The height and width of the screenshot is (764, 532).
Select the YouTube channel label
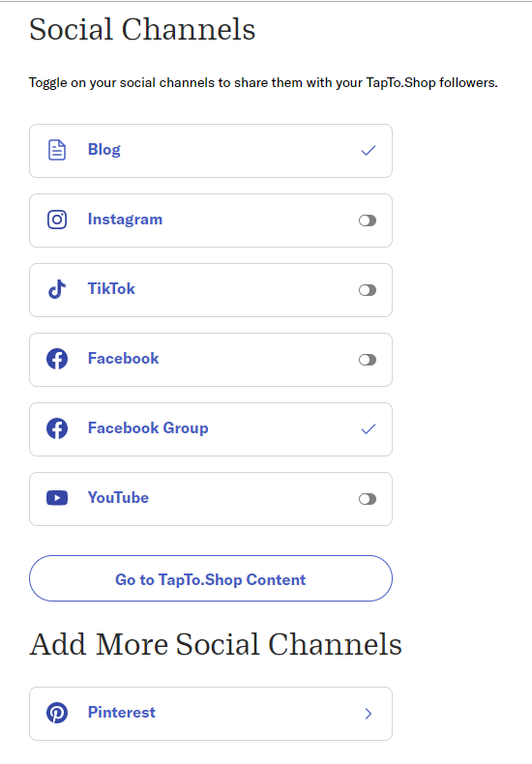pyautogui.click(x=118, y=497)
